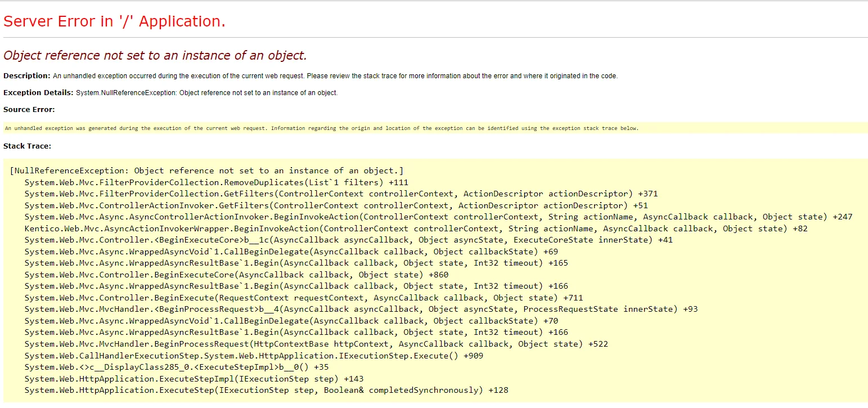Viewport: 868px width, 408px height.
Task: Click the "An unhandled exception was generated" source error message
Action: tap(322, 128)
